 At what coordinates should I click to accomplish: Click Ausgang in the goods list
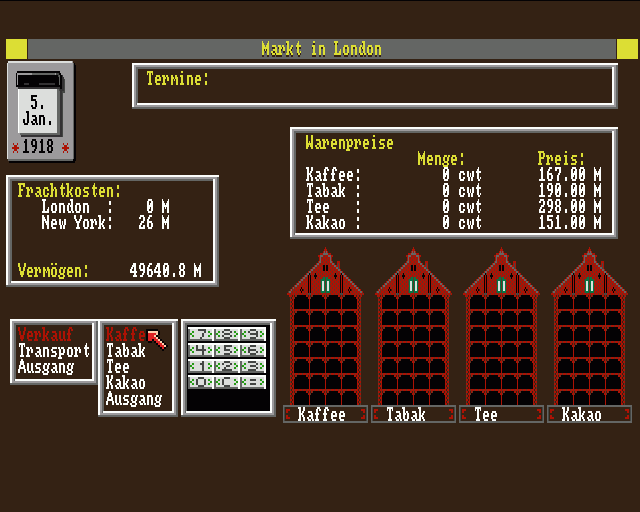[134, 399]
